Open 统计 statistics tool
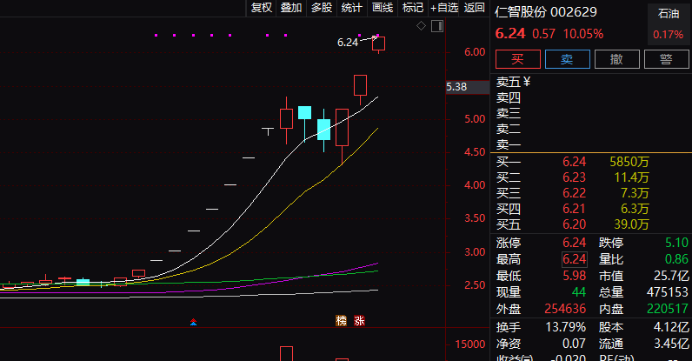This screenshot has width=693, height=361. pyautogui.click(x=352, y=8)
